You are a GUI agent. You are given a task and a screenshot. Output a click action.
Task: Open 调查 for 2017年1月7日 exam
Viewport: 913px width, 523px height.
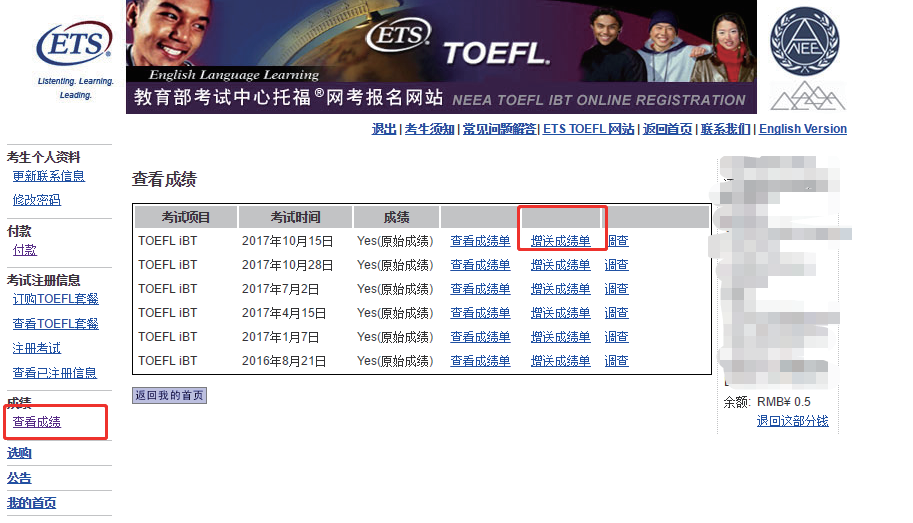pyautogui.click(x=617, y=337)
